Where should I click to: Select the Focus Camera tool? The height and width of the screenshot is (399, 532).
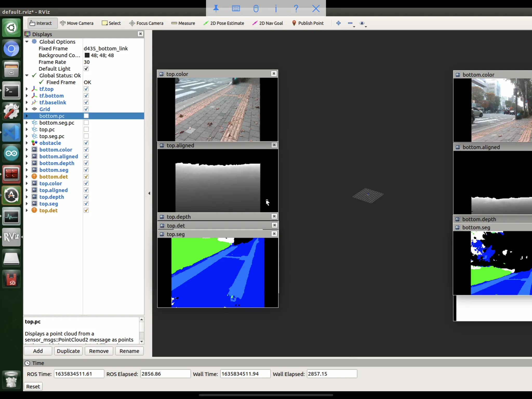(146, 23)
